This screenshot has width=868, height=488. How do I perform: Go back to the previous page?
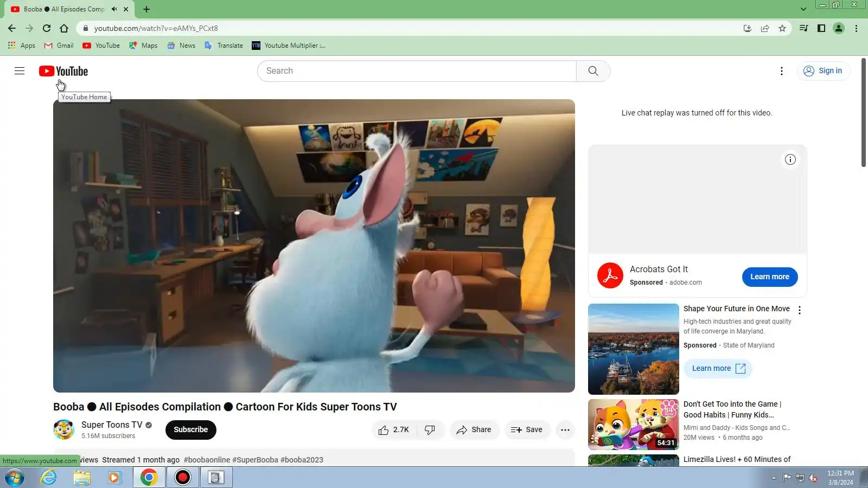tap(12, 28)
